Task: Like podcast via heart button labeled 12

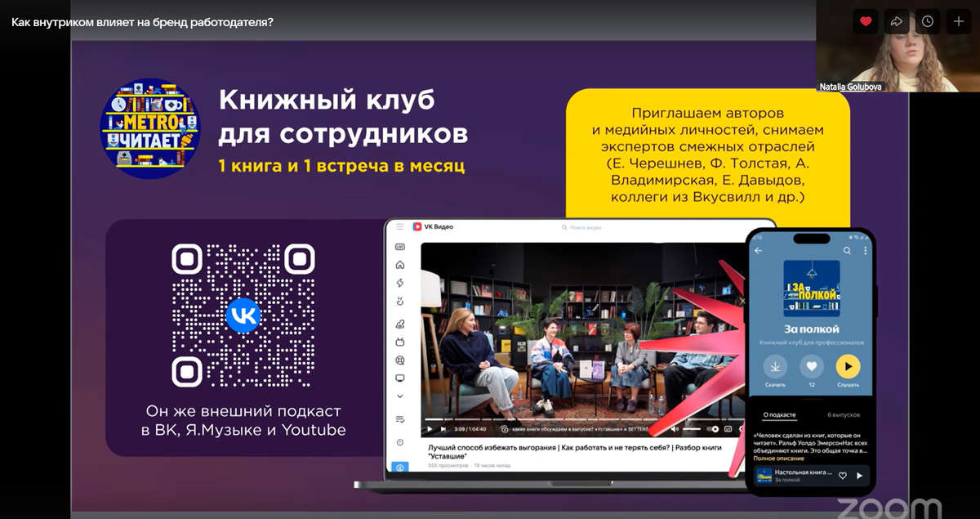Action: (811, 365)
